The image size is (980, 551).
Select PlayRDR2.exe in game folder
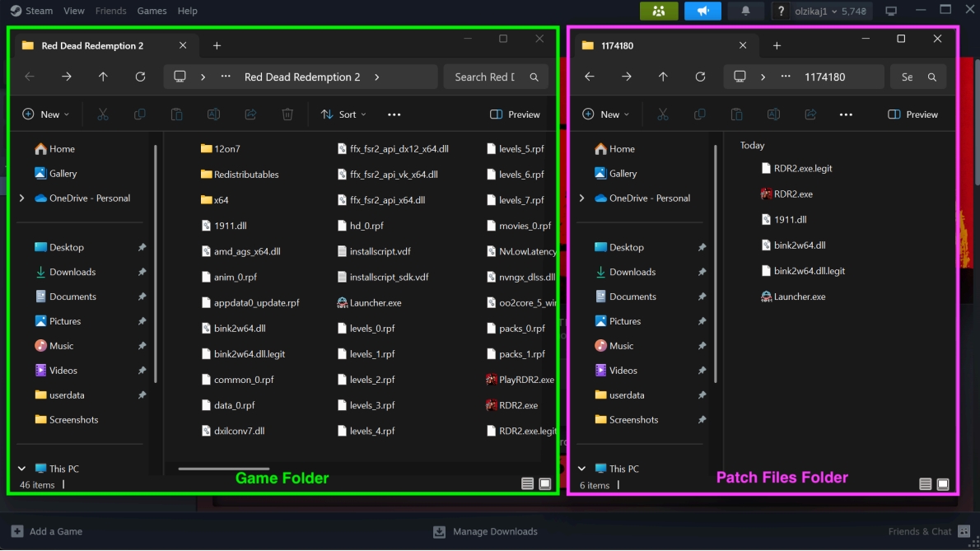pos(520,380)
